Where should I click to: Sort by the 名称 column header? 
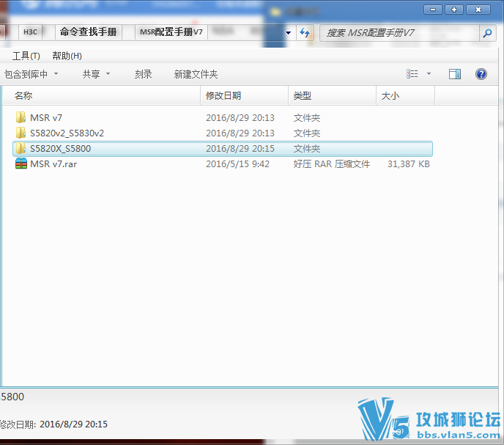click(102, 95)
